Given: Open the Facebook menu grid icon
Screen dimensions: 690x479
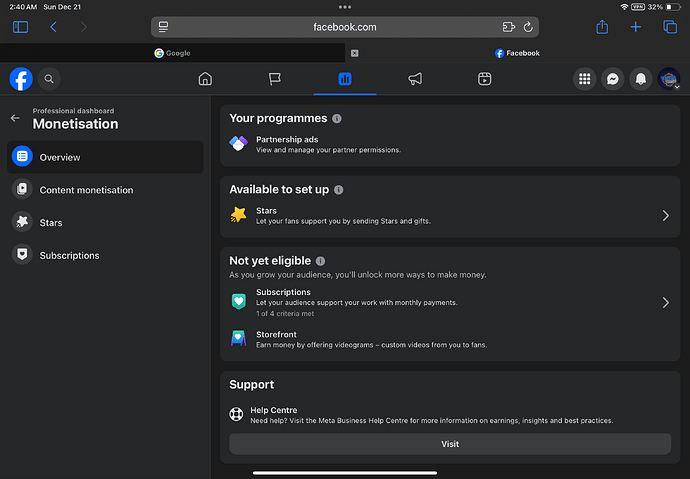Looking at the screenshot, I should click(x=585, y=79).
